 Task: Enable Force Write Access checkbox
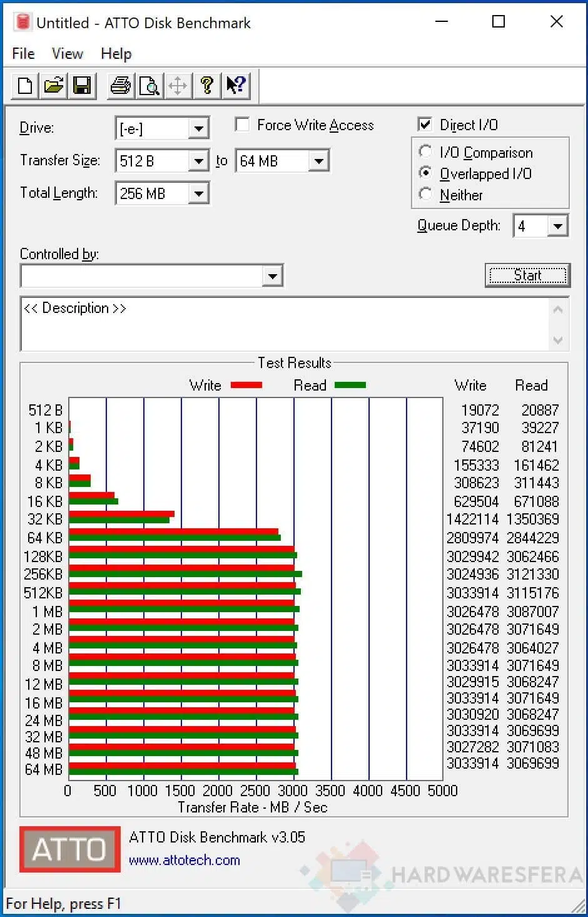[x=242, y=125]
